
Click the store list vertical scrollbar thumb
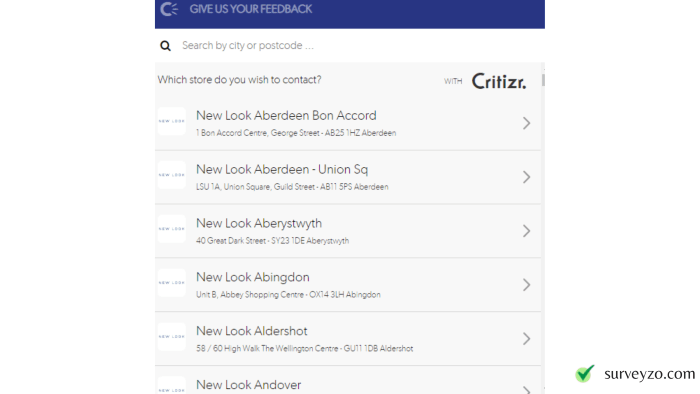click(x=543, y=80)
